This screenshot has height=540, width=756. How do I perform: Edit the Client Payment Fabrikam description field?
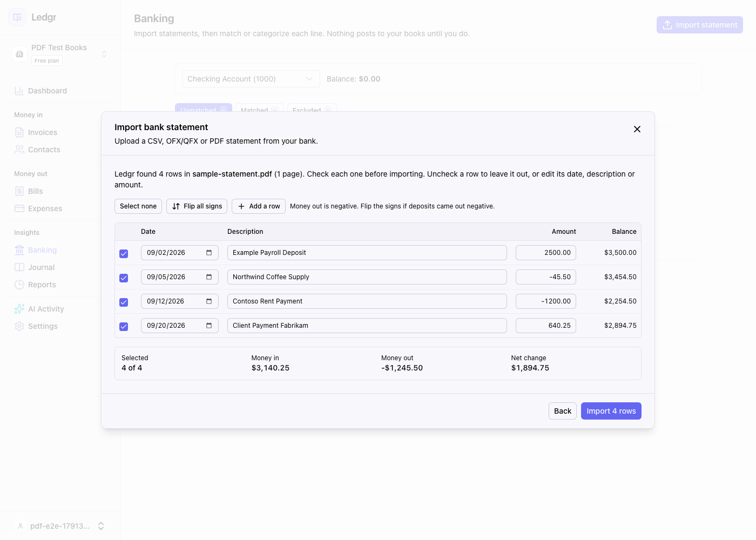coord(367,326)
